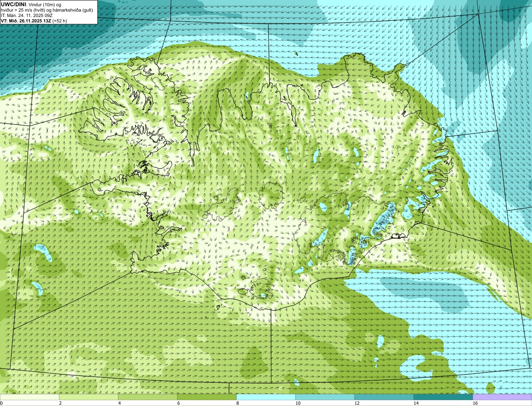Select the 6–8 m/s olive green swatch
This screenshot has height=406, width=532.
click(207, 397)
